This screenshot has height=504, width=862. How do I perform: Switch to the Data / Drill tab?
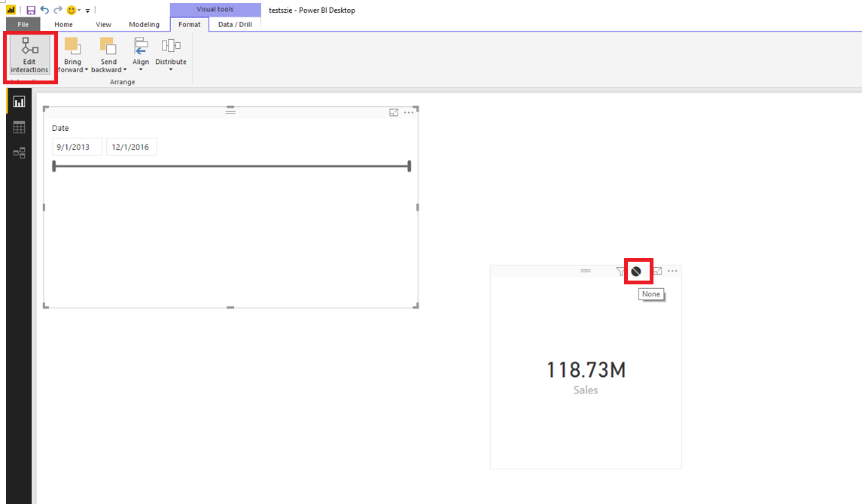(235, 24)
